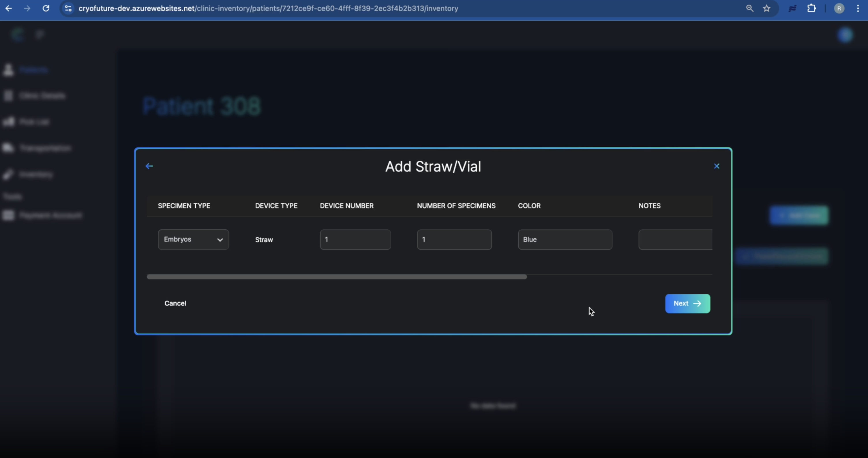Click the URL text in address bar
This screenshot has width=868, height=458.
(x=268, y=8)
